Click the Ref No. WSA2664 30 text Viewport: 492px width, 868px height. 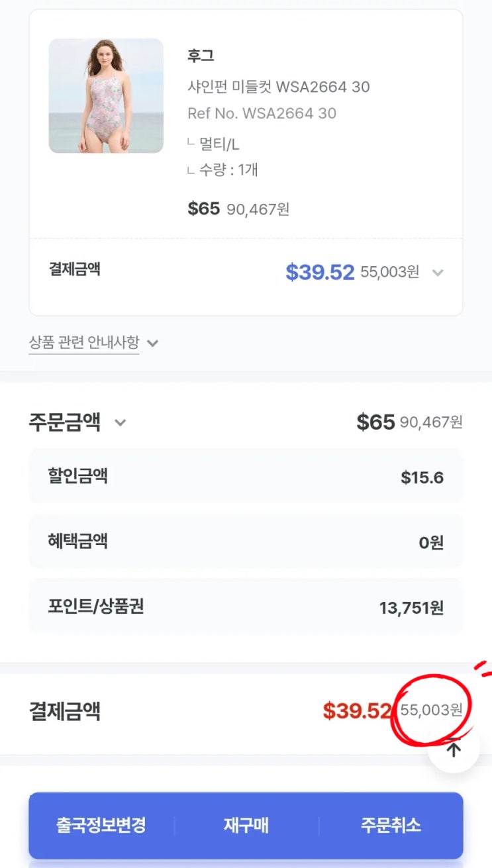point(262,113)
